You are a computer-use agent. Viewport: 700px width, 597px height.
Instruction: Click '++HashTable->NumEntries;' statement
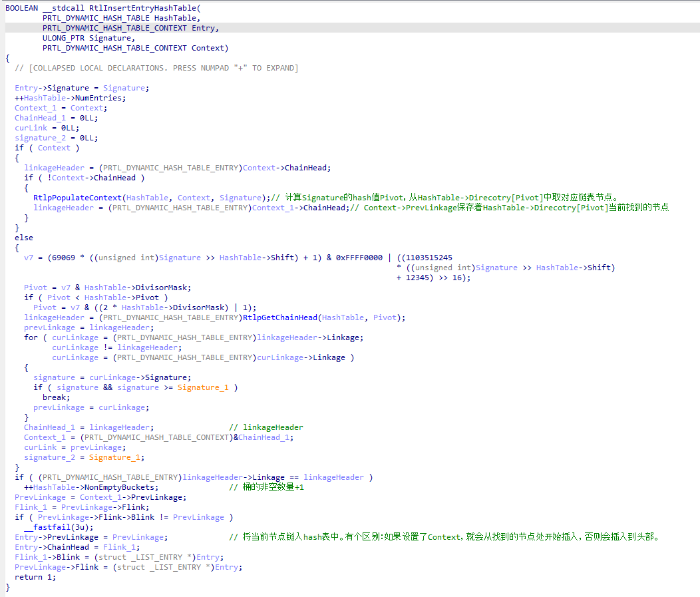tap(70, 99)
